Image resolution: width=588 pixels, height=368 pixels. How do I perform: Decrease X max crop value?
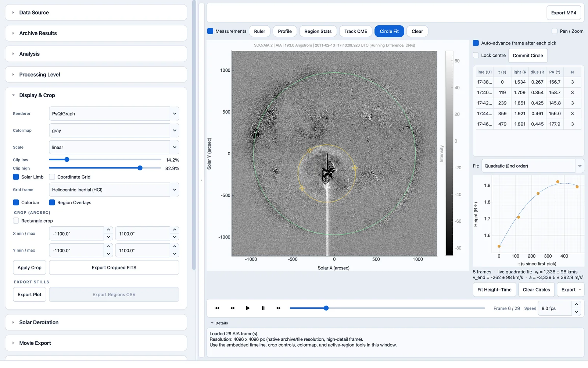[x=175, y=237]
